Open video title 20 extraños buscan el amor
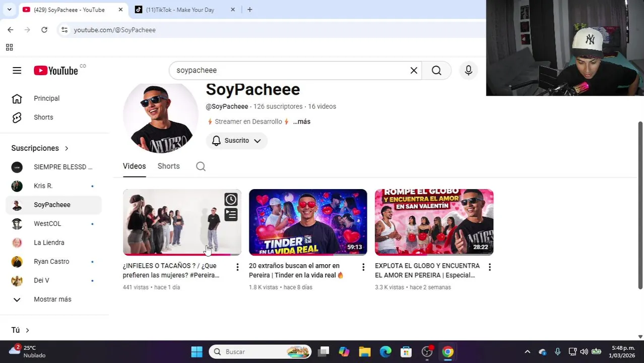 tap(296, 270)
